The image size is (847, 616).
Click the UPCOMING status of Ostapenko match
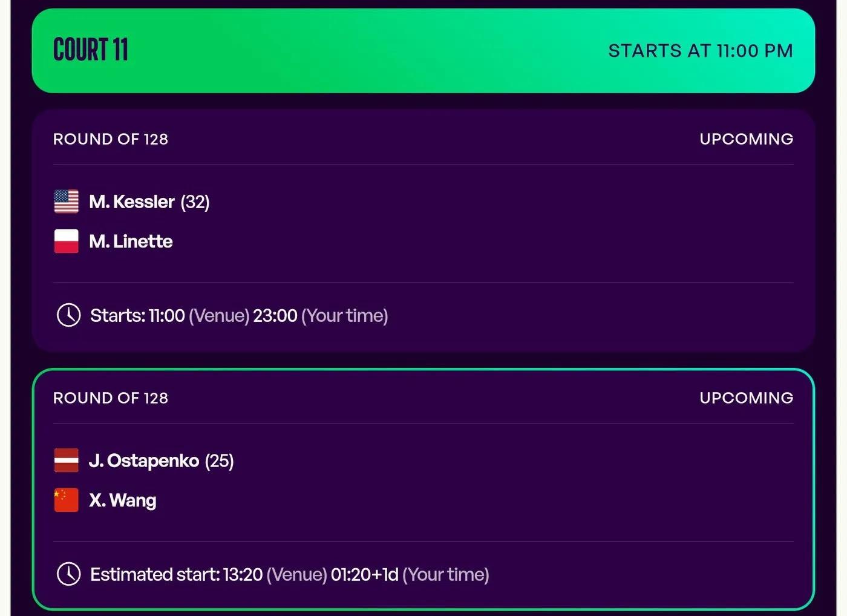(x=746, y=398)
